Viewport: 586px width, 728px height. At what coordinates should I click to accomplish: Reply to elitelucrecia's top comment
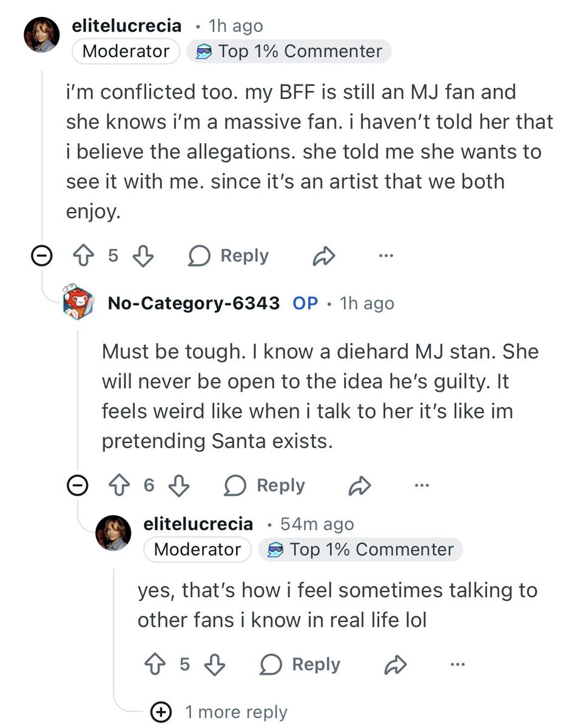tap(229, 257)
